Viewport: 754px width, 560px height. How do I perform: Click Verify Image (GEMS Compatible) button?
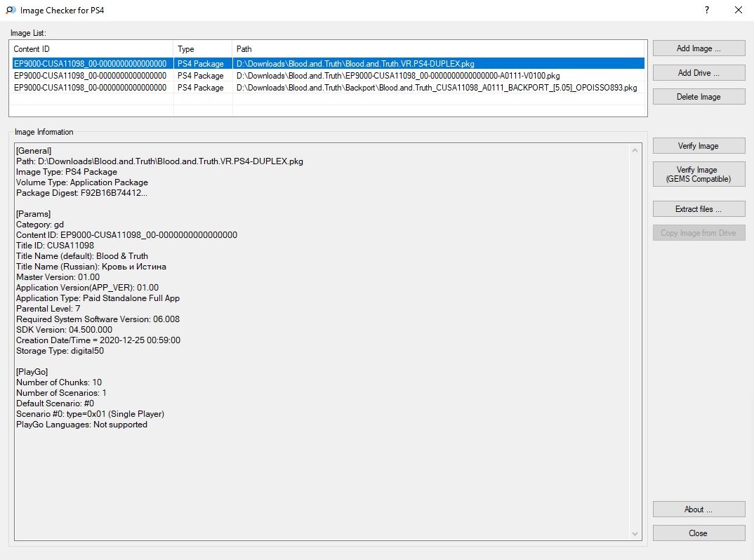(699, 174)
